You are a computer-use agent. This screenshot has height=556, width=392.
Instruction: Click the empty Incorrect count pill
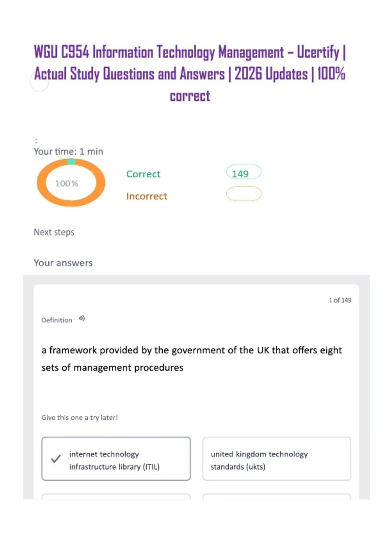(x=244, y=194)
